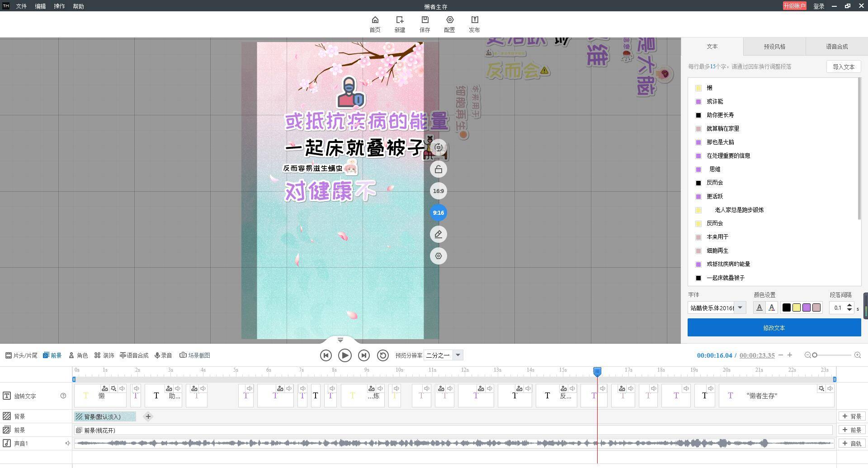Start 录音 microphone recording
Image resolution: width=868 pixels, height=468 pixels.
click(x=163, y=355)
